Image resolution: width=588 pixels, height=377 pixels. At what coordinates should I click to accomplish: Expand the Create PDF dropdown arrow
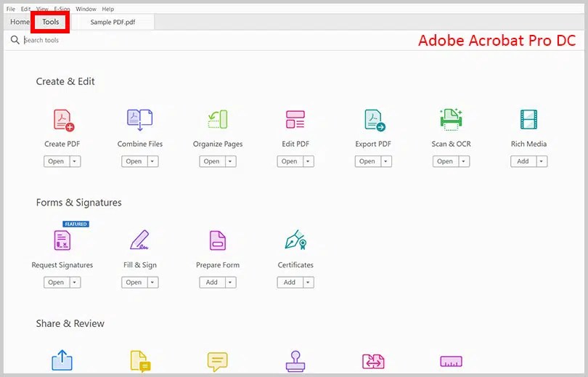[74, 161]
